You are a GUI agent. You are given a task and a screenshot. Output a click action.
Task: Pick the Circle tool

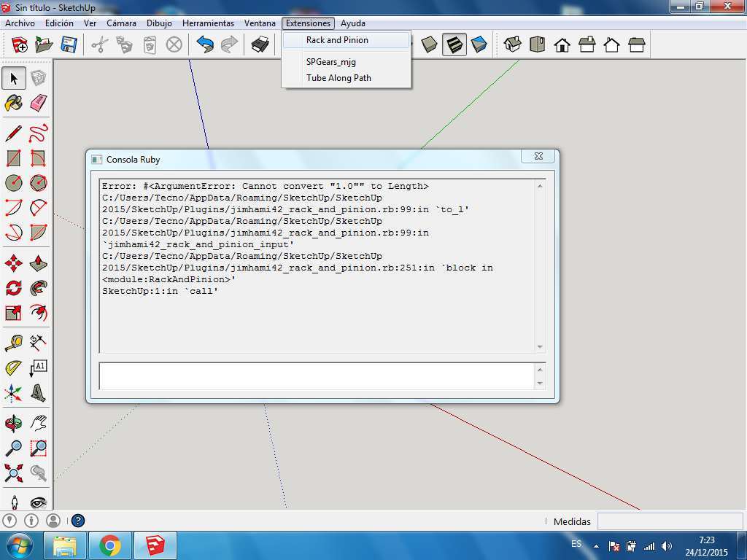14,183
